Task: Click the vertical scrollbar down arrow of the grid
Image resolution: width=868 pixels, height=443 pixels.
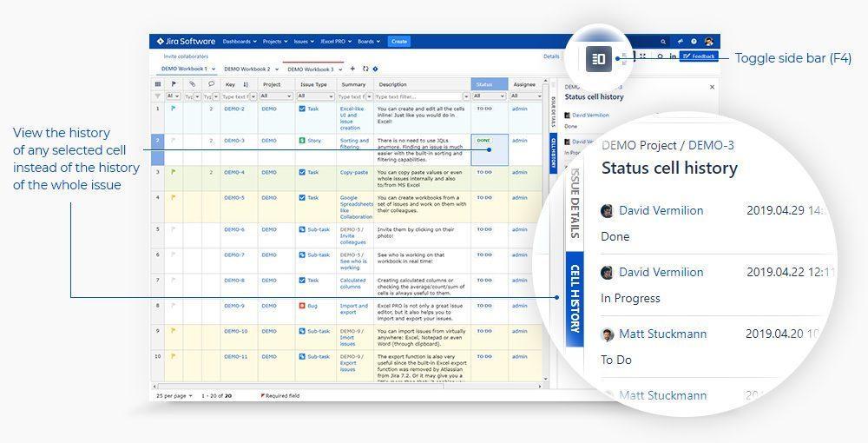Action: [x=545, y=380]
